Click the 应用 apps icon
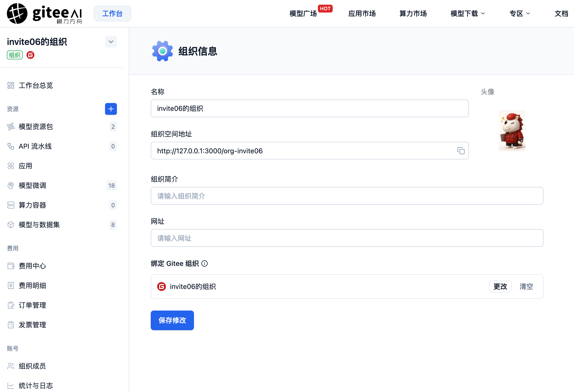This screenshot has height=392, width=574. 11,166
